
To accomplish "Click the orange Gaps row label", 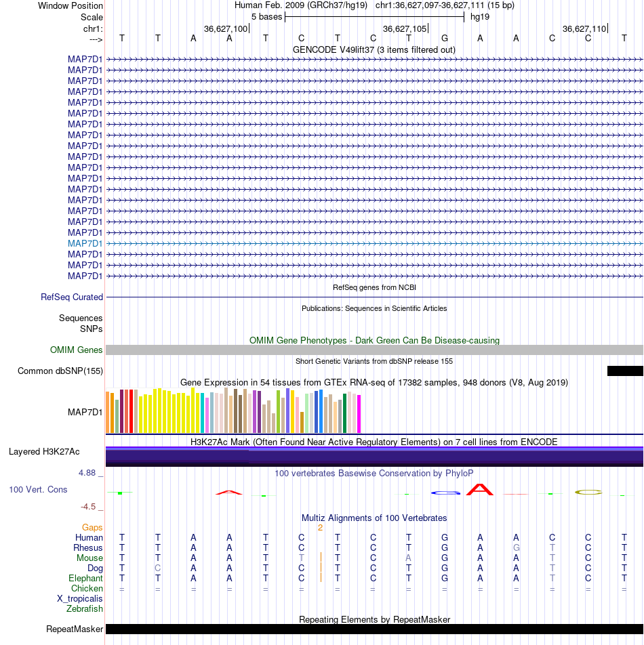I will point(92,527).
